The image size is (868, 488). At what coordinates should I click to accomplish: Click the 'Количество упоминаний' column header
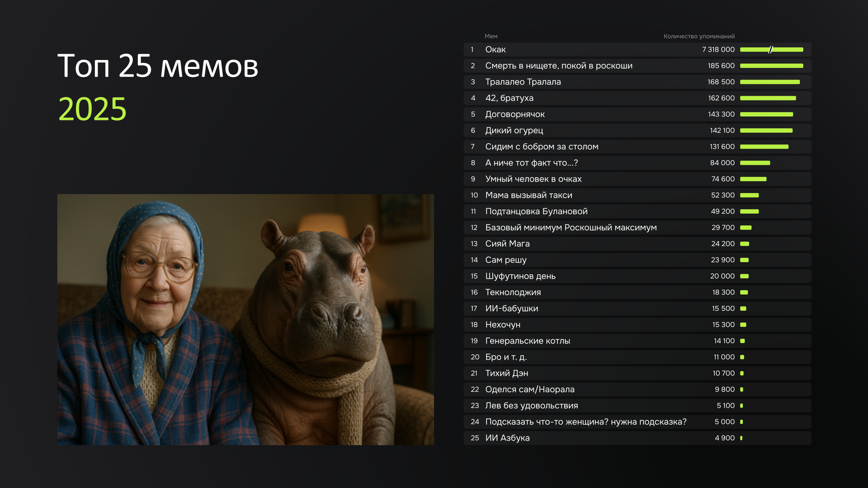pyautogui.click(x=698, y=37)
